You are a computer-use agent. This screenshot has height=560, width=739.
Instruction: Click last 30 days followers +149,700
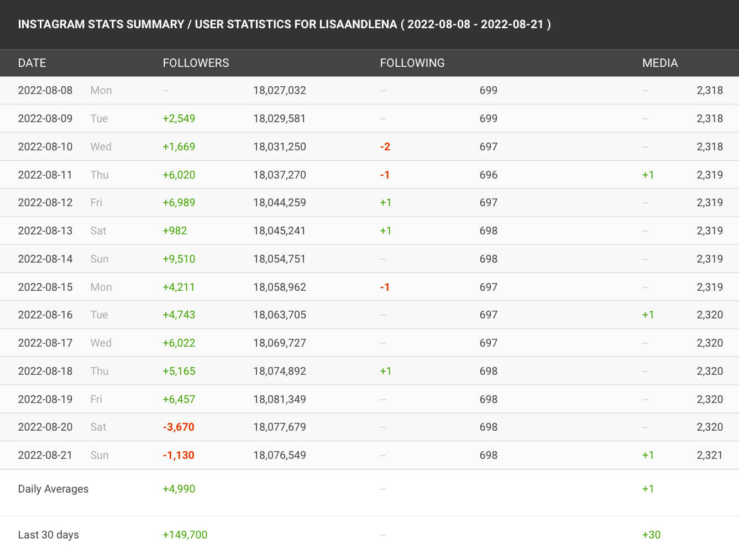tap(185, 535)
